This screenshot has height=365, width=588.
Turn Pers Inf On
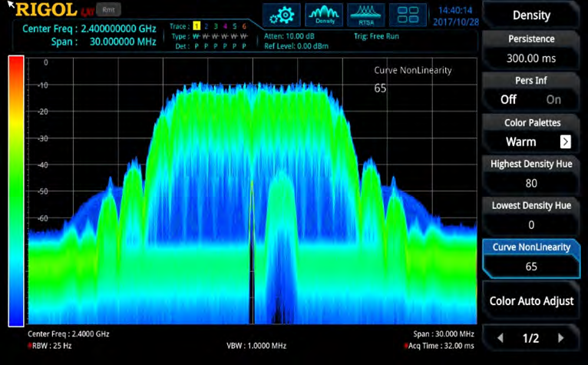tap(553, 100)
